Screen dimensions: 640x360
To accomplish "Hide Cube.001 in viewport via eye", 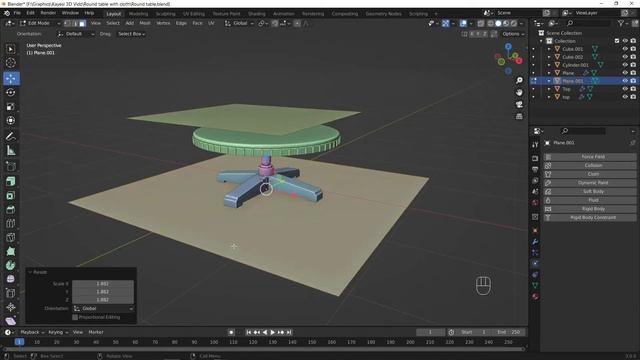I will (625, 49).
